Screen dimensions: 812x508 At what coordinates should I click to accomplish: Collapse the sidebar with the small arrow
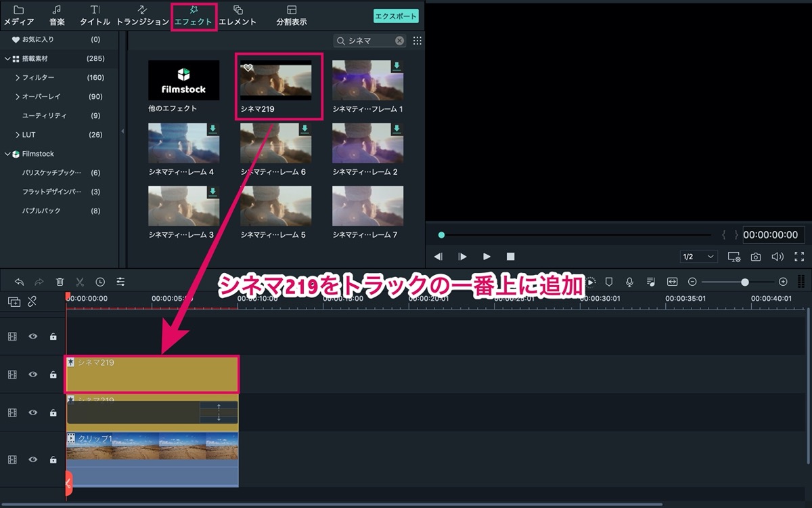(x=123, y=131)
